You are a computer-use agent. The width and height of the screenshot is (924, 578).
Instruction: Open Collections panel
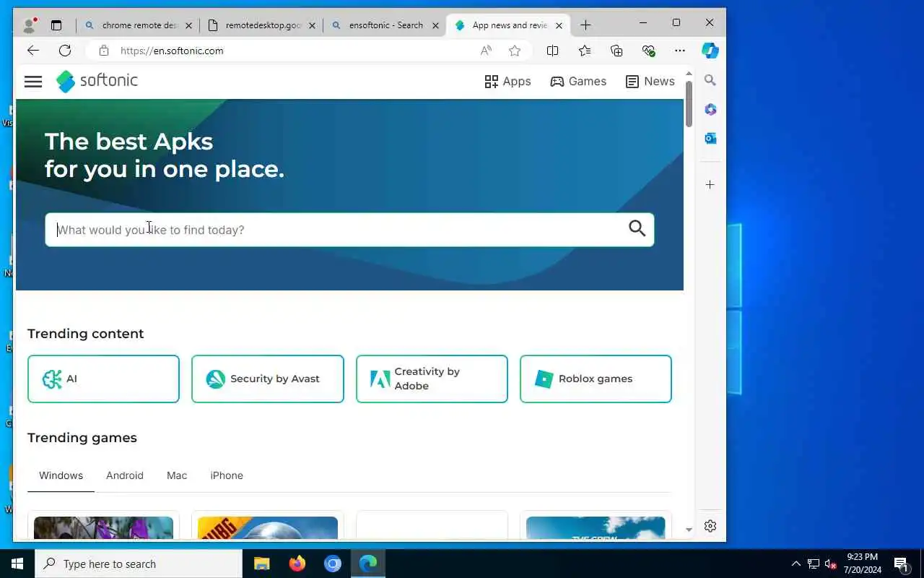[x=616, y=51]
